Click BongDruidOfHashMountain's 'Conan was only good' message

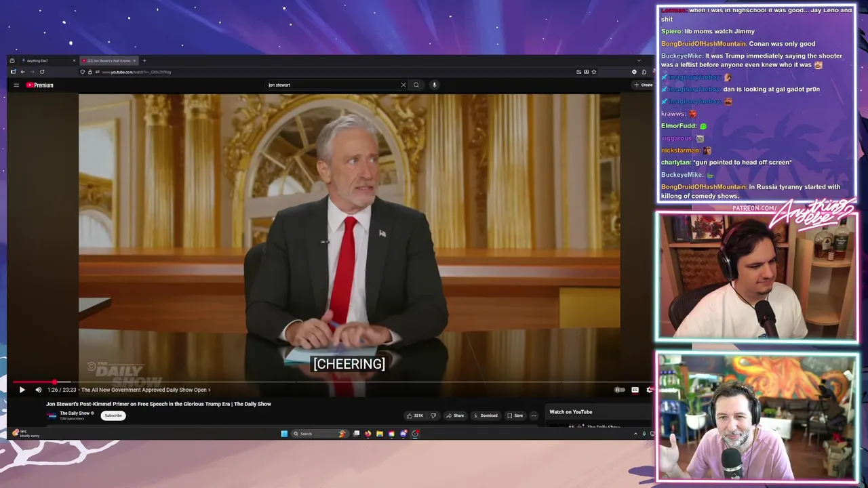point(738,43)
